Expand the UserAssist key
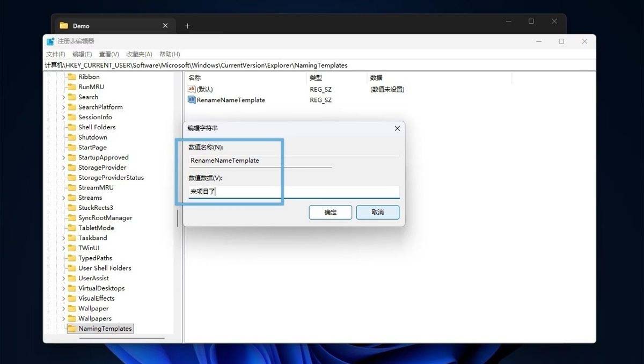The height and width of the screenshot is (364, 644). [63, 278]
